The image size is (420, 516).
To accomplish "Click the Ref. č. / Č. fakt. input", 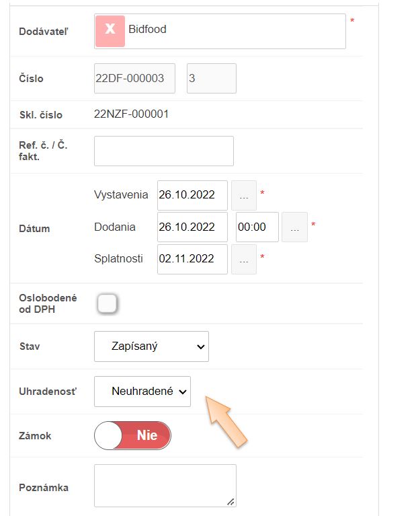I will (164, 151).
